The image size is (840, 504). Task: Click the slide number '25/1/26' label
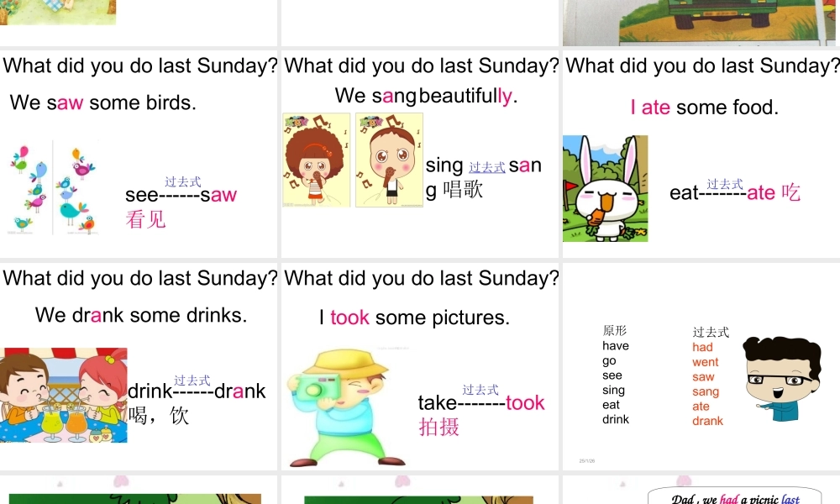click(588, 460)
